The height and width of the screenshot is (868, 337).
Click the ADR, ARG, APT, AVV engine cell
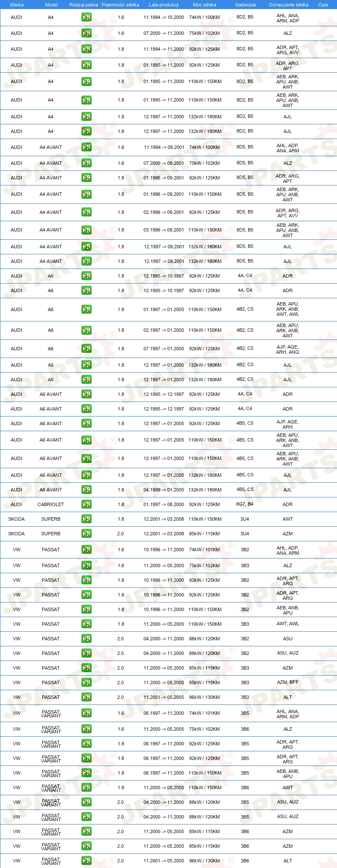[x=287, y=213]
